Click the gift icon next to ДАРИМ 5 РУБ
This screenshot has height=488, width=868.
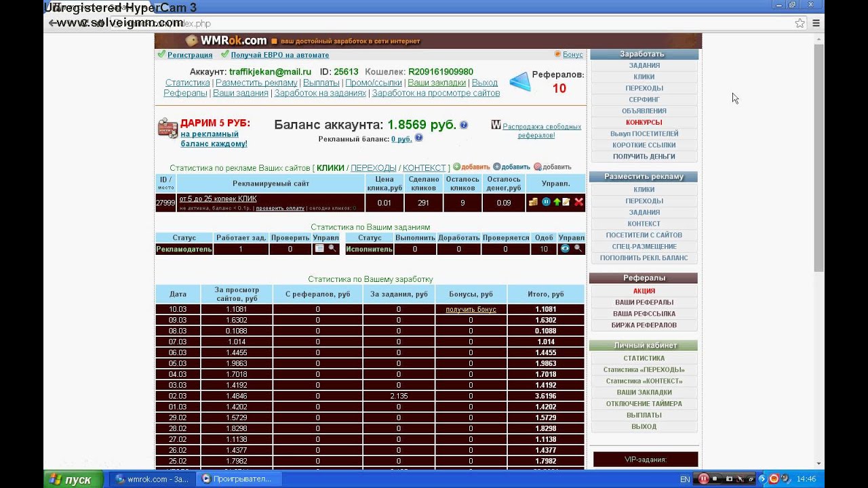click(x=167, y=127)
